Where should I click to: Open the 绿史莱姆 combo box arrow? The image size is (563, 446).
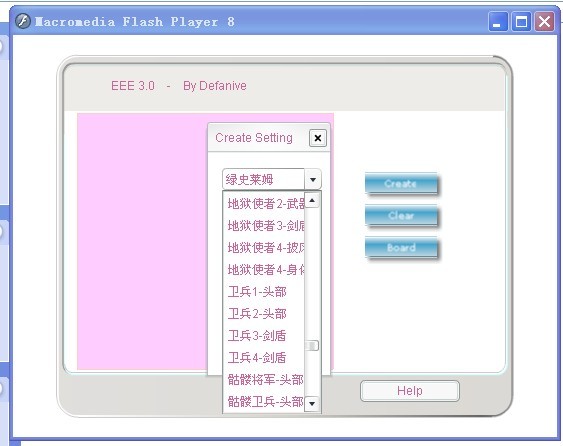(313, 179)
